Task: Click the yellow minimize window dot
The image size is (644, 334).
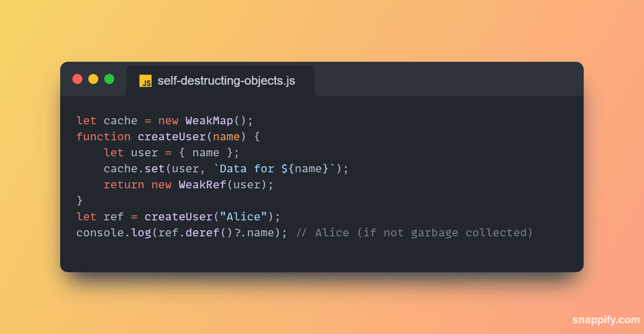Action: pyautogui.click(x=93, y=79)
